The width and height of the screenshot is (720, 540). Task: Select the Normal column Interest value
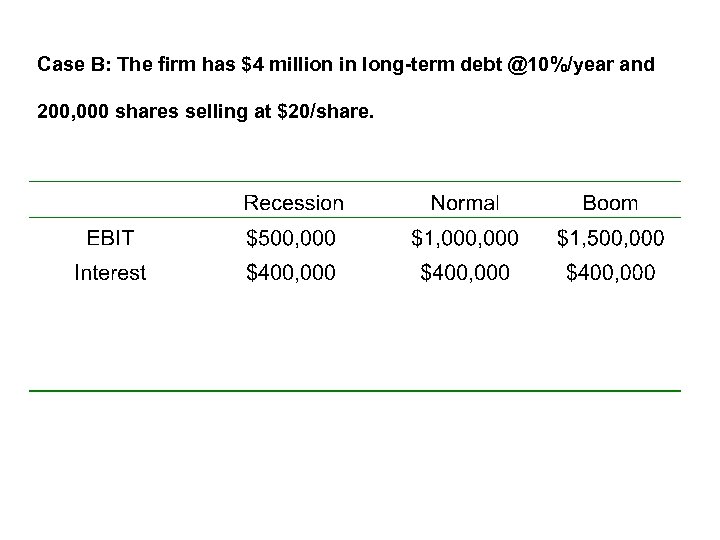pyautogui.click(x=465, y=272)
